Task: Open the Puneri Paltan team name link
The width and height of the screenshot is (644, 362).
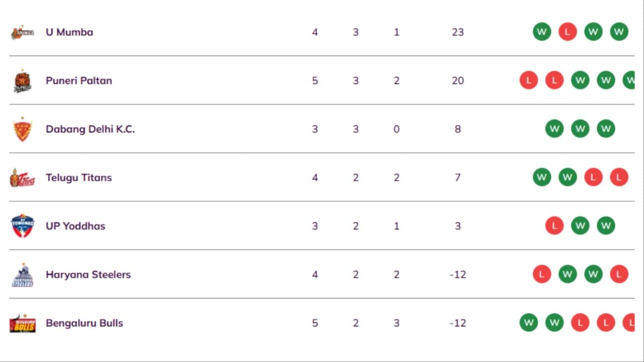Action: (79, 80)
